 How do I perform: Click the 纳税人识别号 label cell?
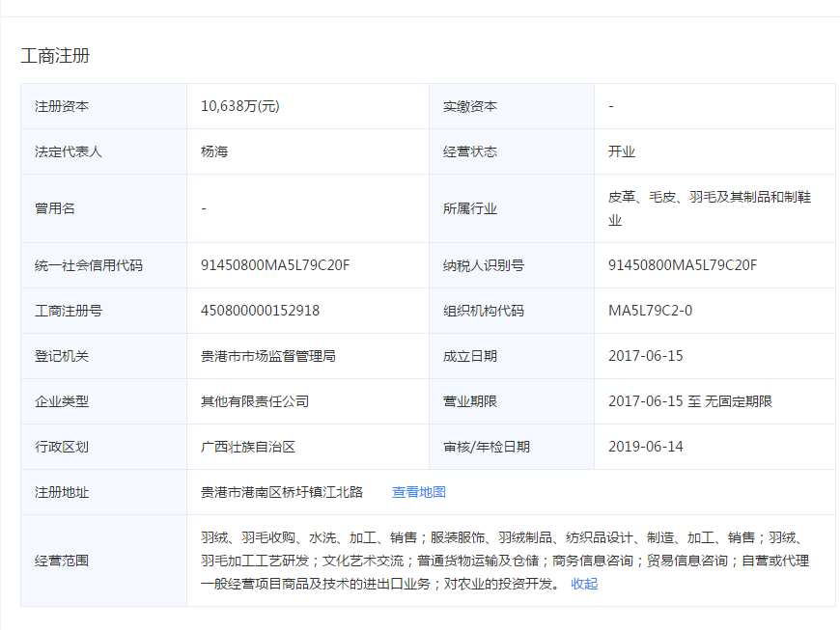[x=512, y=265]
